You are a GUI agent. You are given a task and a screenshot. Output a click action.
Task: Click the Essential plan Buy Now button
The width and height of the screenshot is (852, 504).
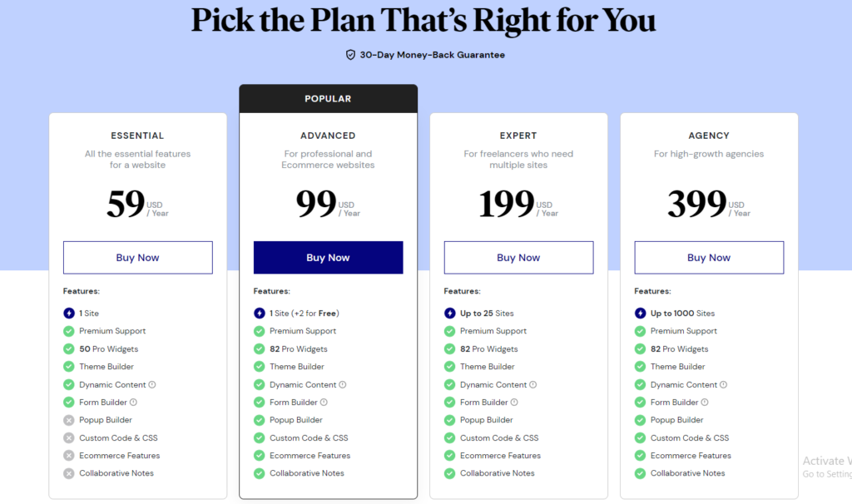coord(137,258)
